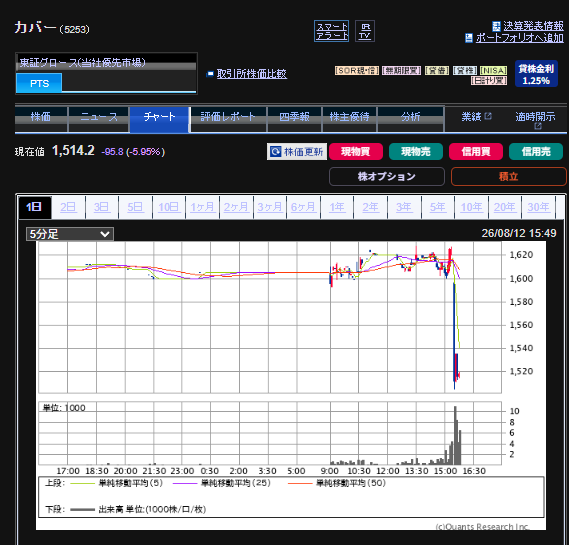
Task: Select the 5日 chart period
Action: tap(135, 207)
